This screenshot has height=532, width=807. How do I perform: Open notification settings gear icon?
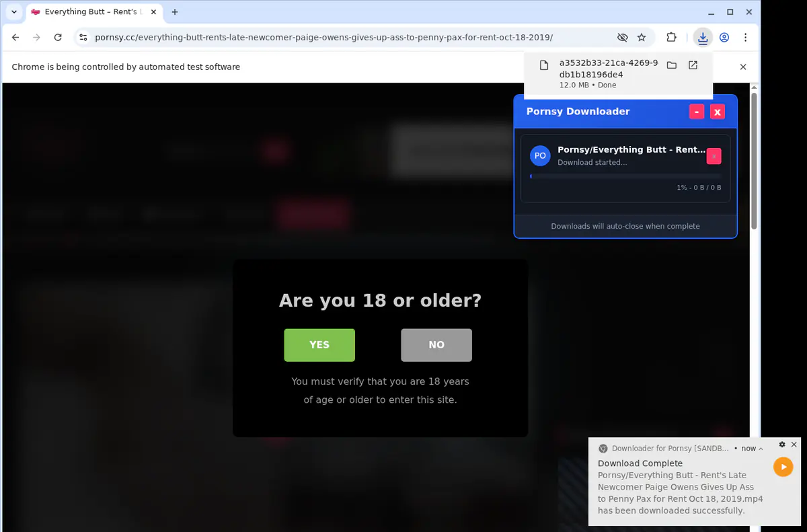(782, 445)
